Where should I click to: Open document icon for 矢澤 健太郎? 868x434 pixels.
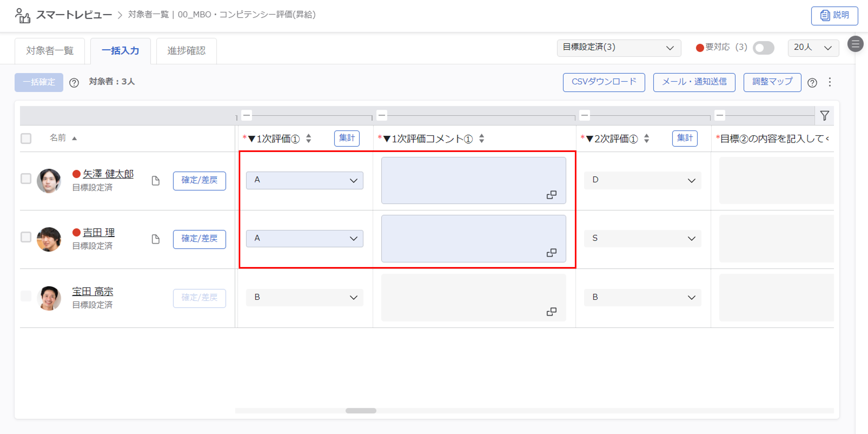[x=155, y=181]
